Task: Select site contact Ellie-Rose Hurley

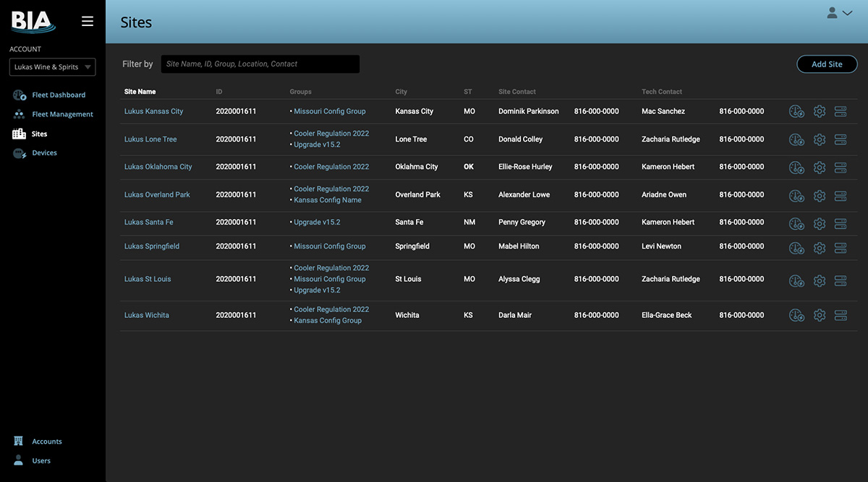Action: [525, 167]
